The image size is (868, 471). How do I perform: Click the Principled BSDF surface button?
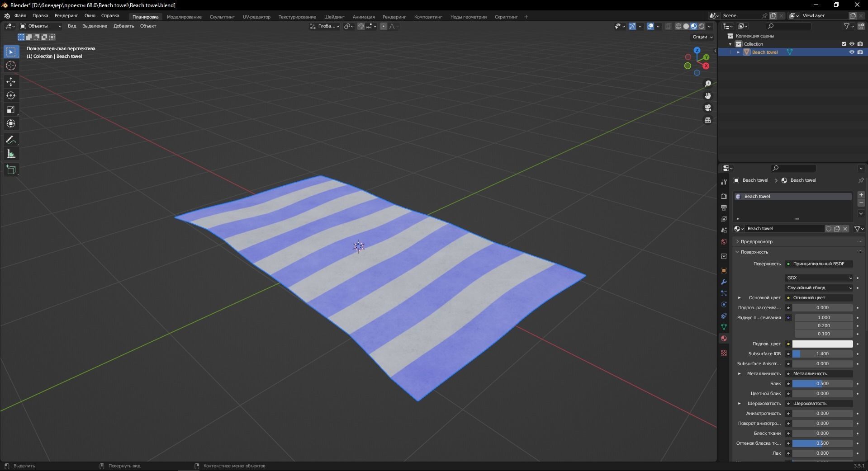[819, 264]
